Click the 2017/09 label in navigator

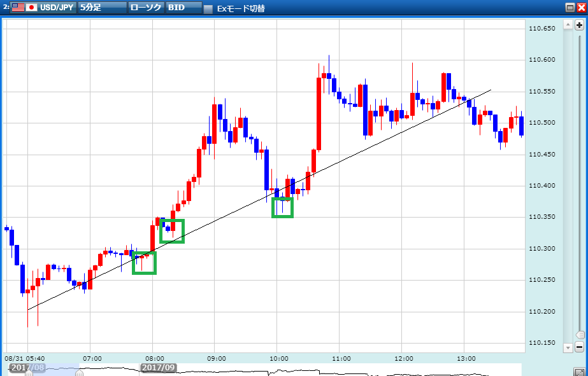158,367
